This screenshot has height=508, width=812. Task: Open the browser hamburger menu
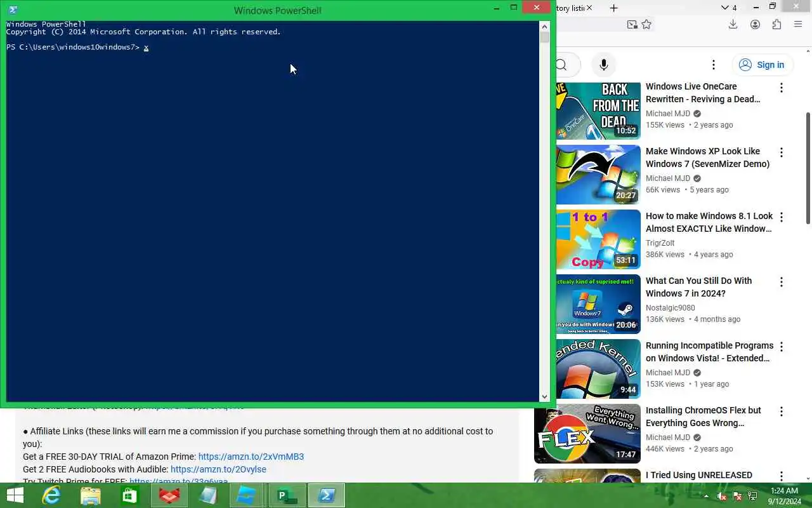pos(798,25)
